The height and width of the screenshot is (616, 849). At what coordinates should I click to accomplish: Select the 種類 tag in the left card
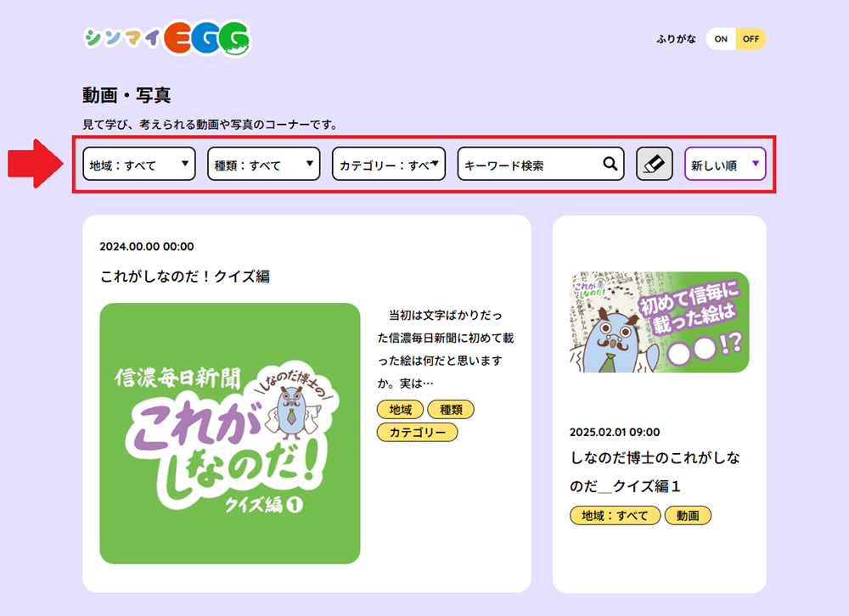click(x=451, y=410)
